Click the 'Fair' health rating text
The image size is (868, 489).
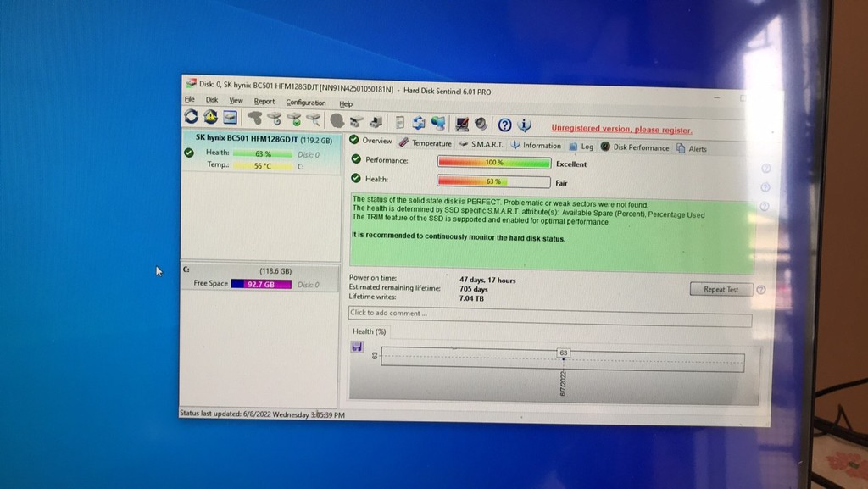[561, 183]
